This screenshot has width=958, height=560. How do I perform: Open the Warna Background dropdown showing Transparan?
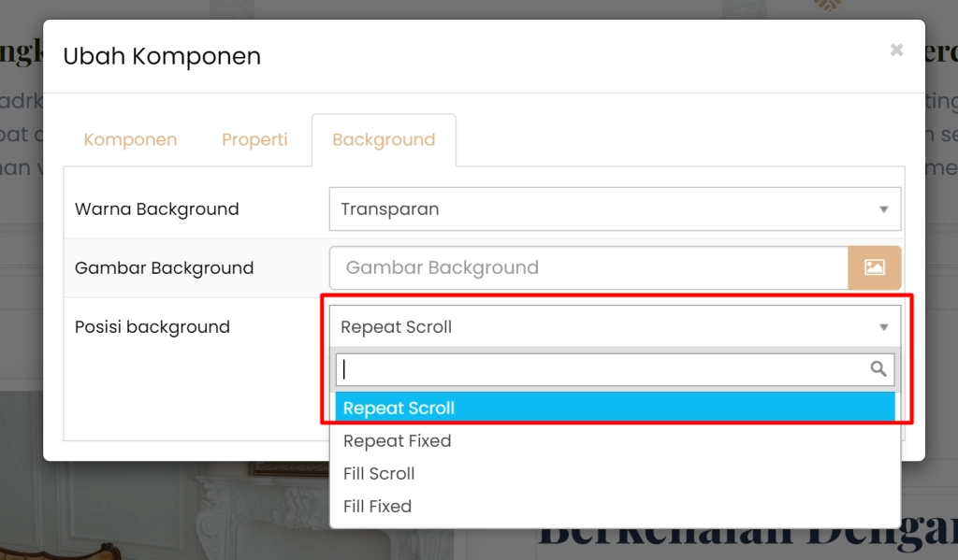(599, 209)
